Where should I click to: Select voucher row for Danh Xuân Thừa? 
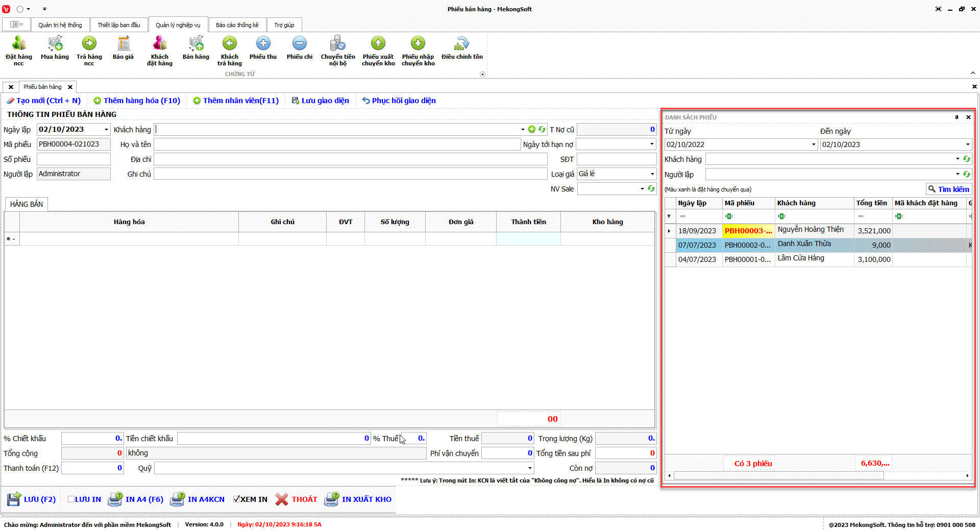click(804, 245)
